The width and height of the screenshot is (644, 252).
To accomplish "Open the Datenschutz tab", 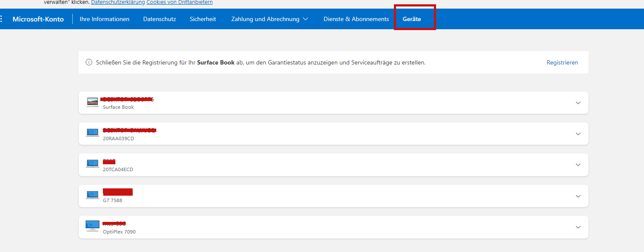I will [160, 19].
